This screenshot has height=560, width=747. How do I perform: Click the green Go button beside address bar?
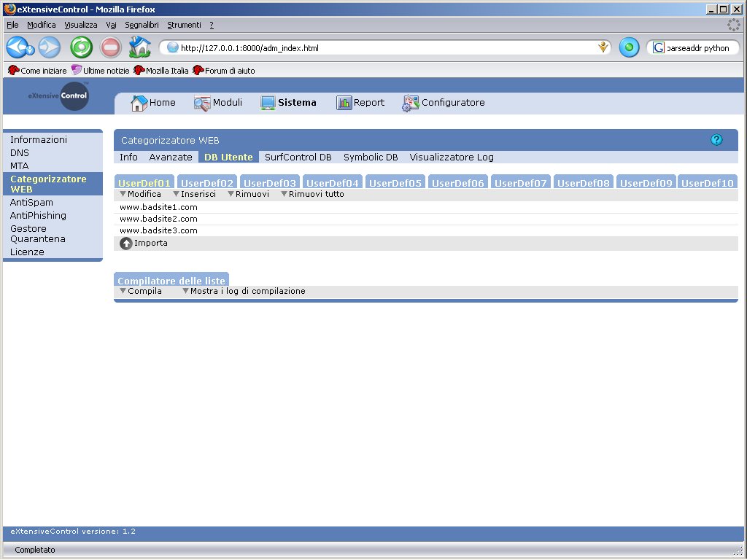[x=629, y=47]
